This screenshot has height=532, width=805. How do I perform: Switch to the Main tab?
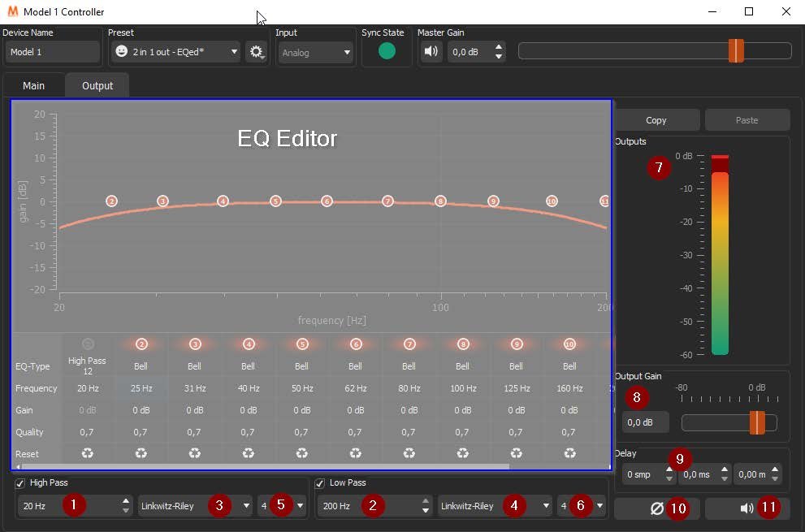pyautogui.click(x=33, y=85)
